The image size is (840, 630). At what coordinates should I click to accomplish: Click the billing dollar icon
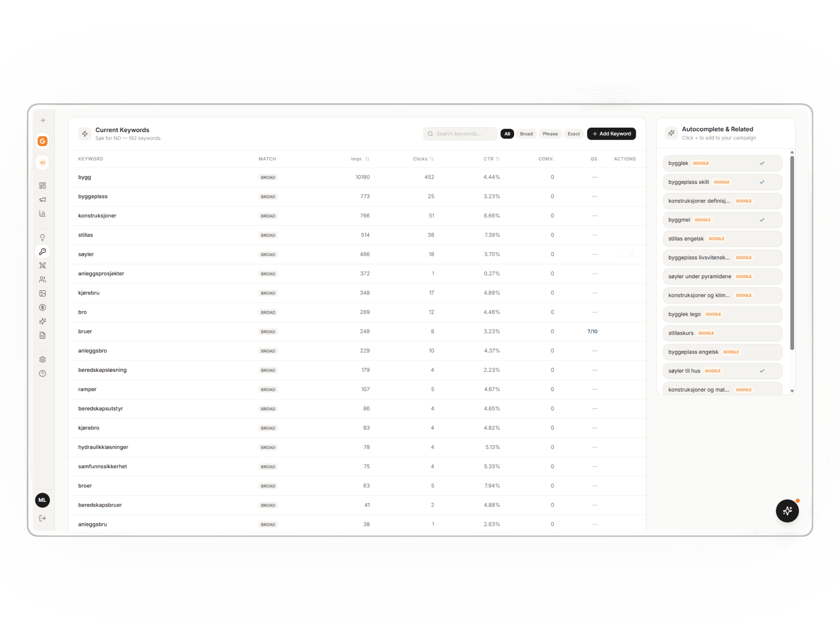[42, 307]
